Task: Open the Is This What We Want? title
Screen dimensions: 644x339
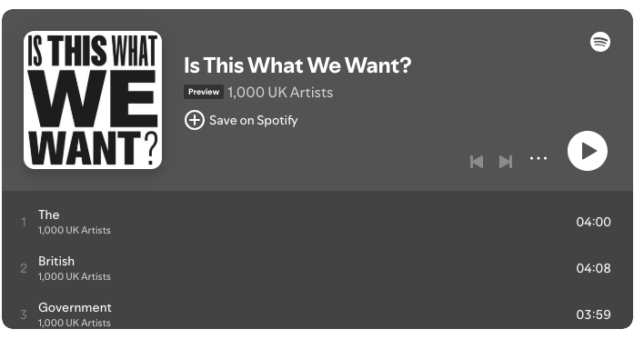Action: click(x=297, y=65)
